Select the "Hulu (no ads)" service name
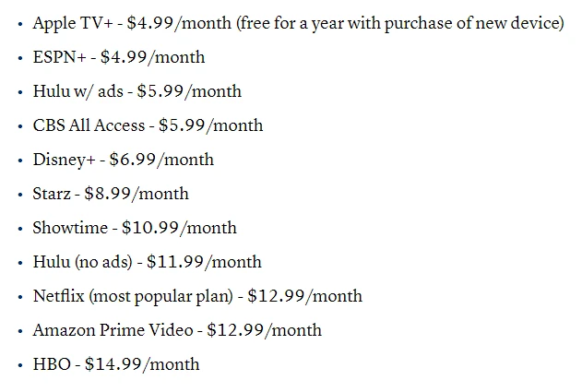The width and height of the screenshot is (582, 392). click(82, 262)
